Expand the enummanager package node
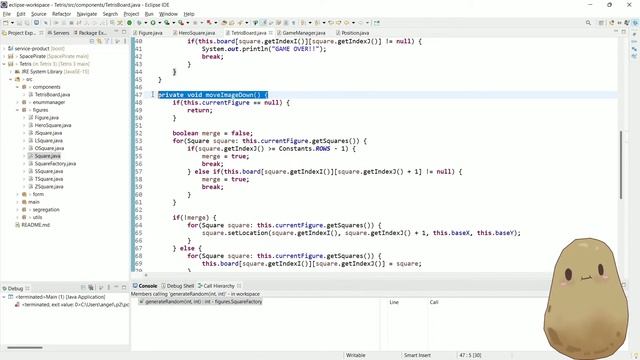Image resolution: width=640 pixels, height=360 pixels. click(x=18, y=102)
